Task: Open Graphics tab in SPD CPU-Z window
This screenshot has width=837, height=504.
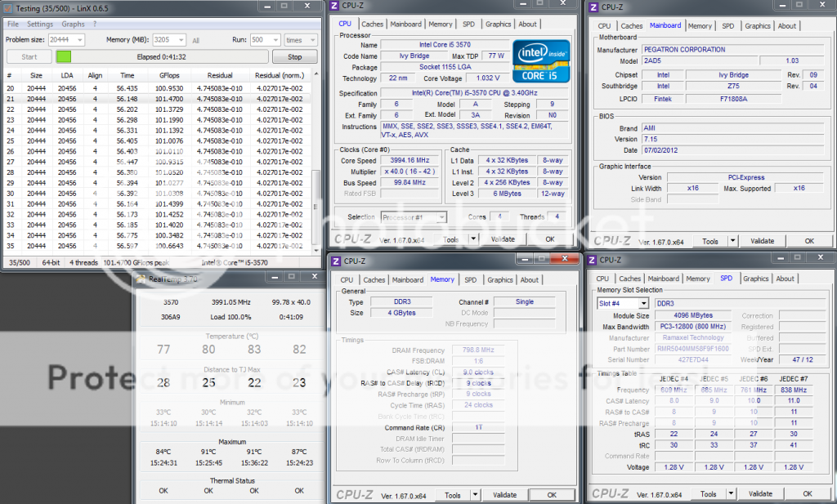Action: tap(756, 279)
